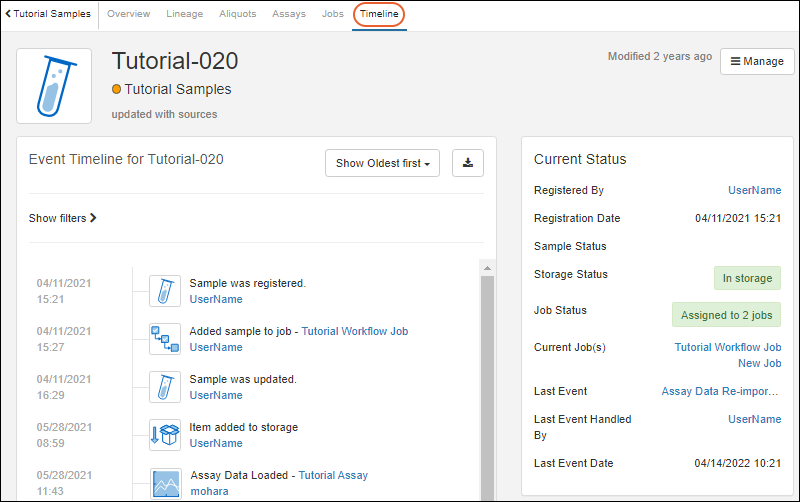Open the Tutorial Workflow Job event link
The height and width of the screenshot is (502, 800).
354,331
